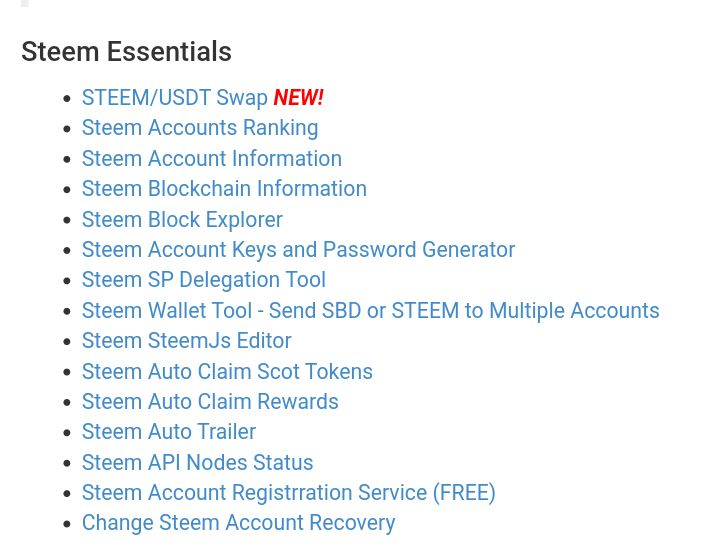Visit the Steem Auto Trailer page
Screen dimensions: 720x552
click(x=169, y=432)
